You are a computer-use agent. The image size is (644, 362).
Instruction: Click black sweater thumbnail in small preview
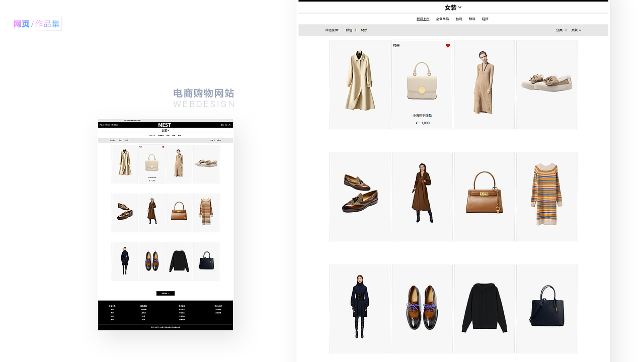179,261
